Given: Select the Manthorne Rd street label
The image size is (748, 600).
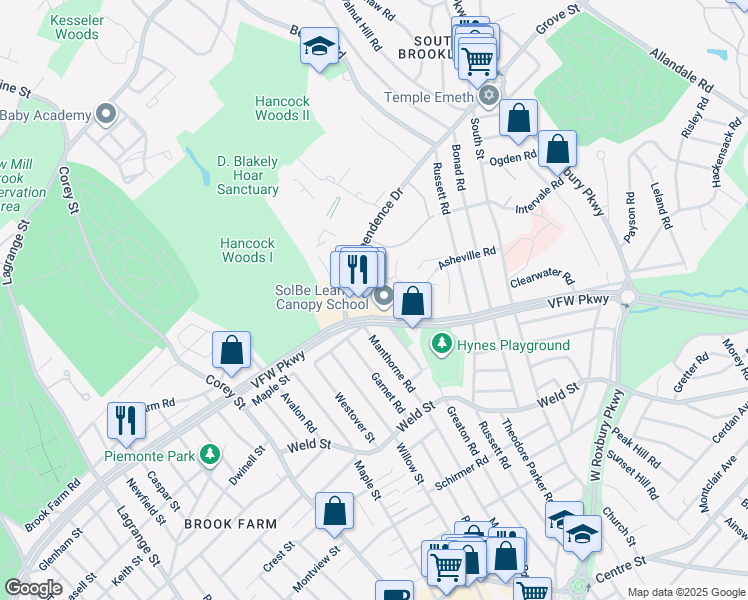Looking at the screenshot, I should coord(392,363).
